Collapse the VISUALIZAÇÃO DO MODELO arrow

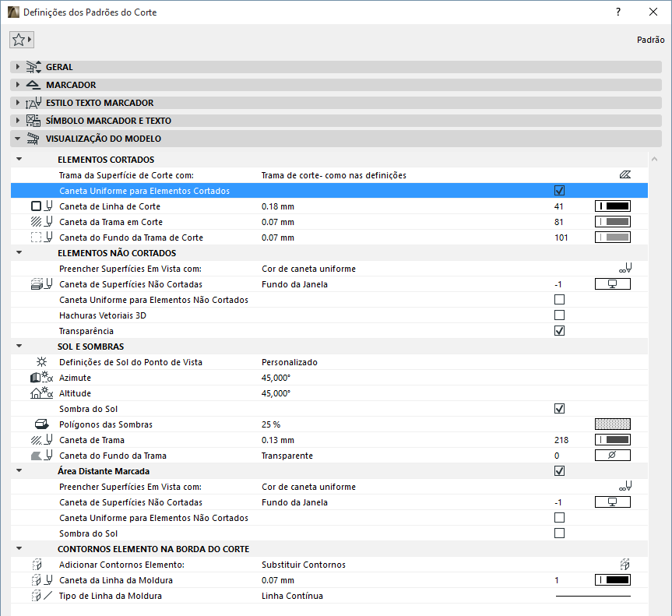[x=18, y=139]
